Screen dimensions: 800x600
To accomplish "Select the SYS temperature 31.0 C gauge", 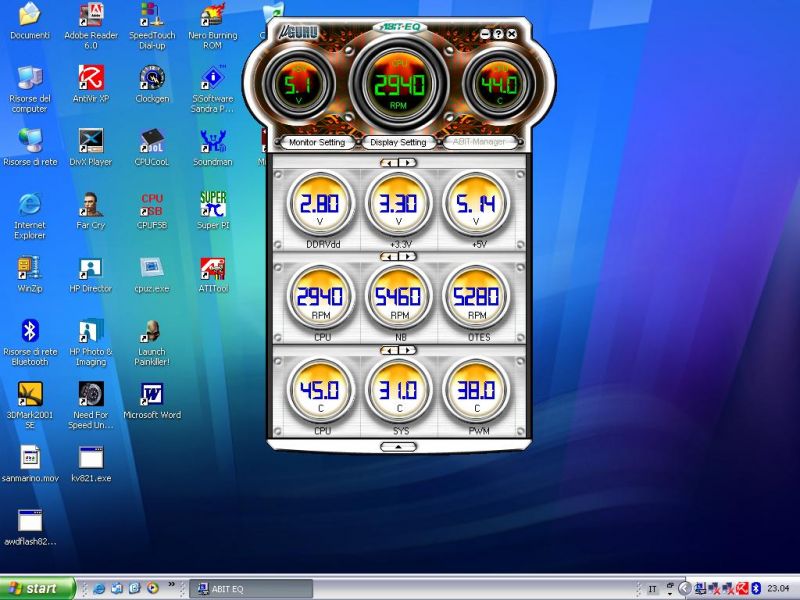I will pos(398,391).
